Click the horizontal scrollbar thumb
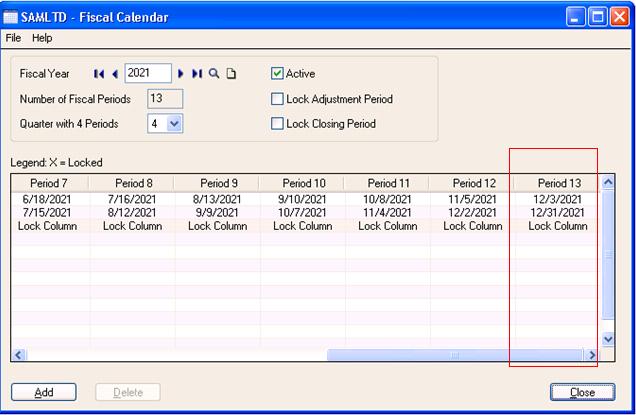Image resolution: width=636 pixels, height=415 pixels. 455,355
